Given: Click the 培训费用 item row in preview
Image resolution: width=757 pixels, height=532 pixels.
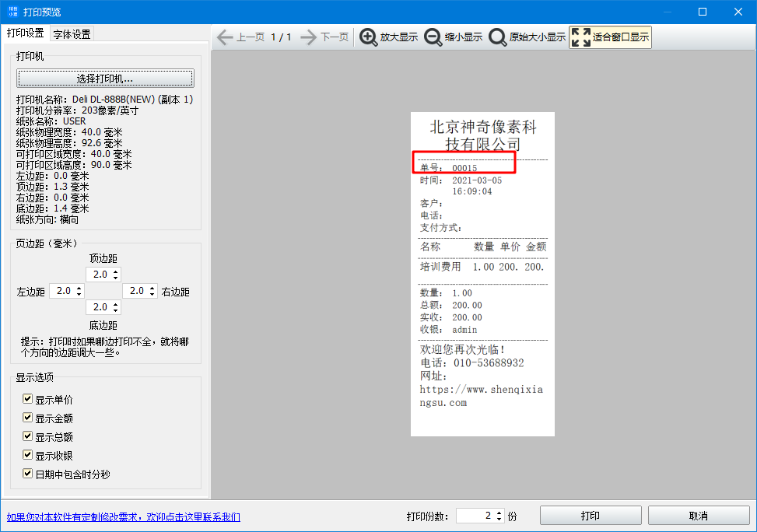Looking at the screenshot, I should pos(482,267).
